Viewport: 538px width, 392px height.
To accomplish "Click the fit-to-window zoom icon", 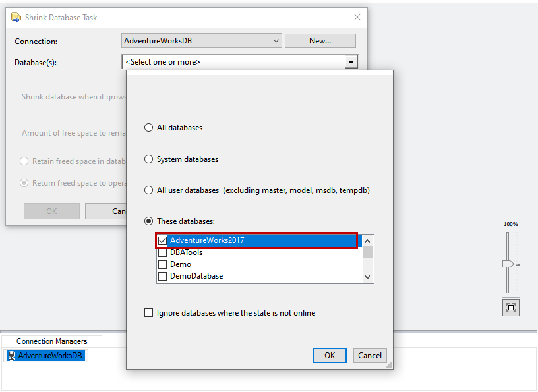I will coord(510,308).
